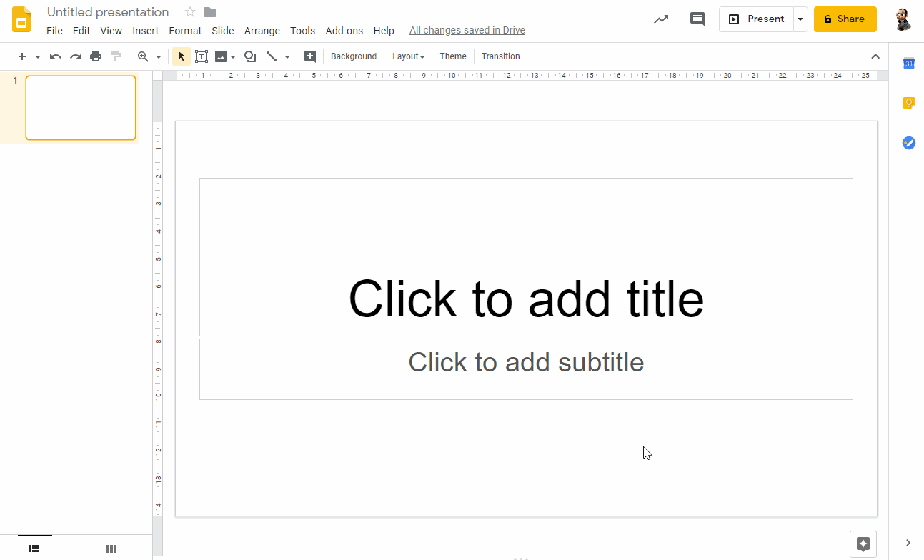Screen dimensions: 924x560
Task: Open the Present options dropdown arrow
Action: point(800,19)
